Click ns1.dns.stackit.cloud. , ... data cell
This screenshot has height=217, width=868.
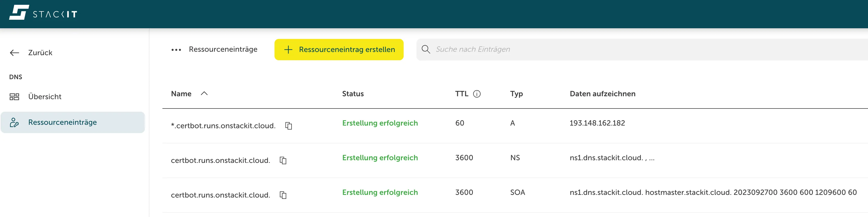coord(612,158)
